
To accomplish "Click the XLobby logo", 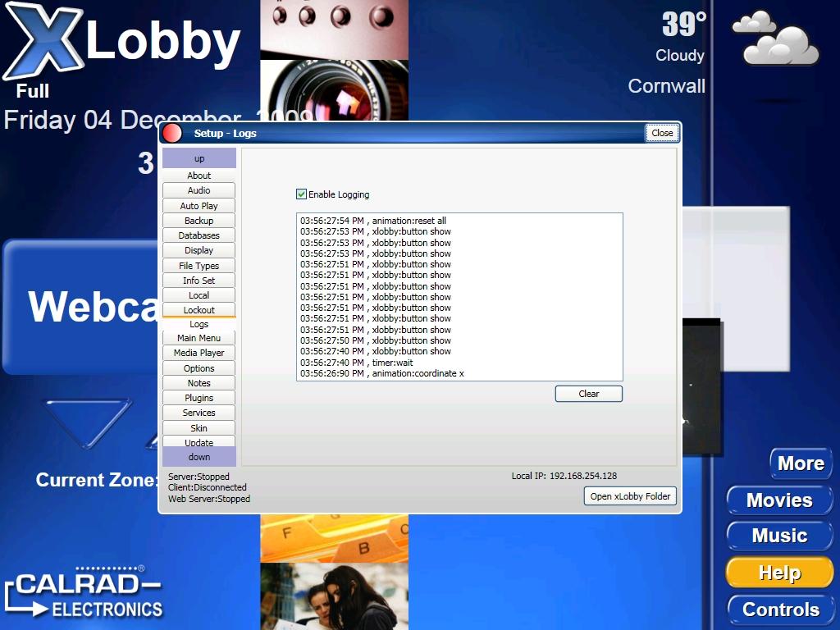I will pos(121,43).
